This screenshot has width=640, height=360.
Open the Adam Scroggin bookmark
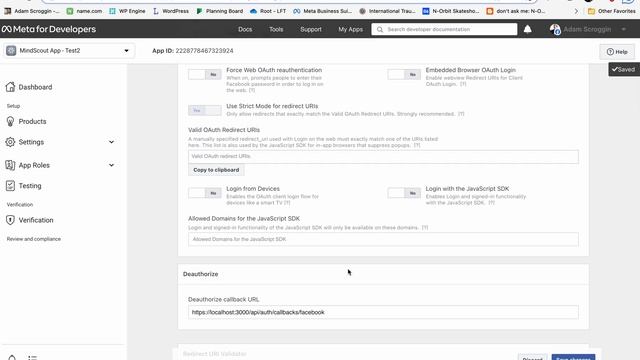coord(32,11)
